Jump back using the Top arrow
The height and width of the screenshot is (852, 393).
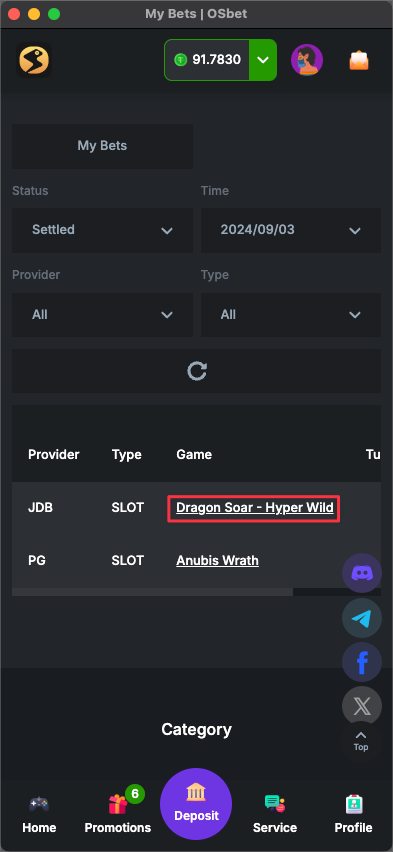coord(361,741)
